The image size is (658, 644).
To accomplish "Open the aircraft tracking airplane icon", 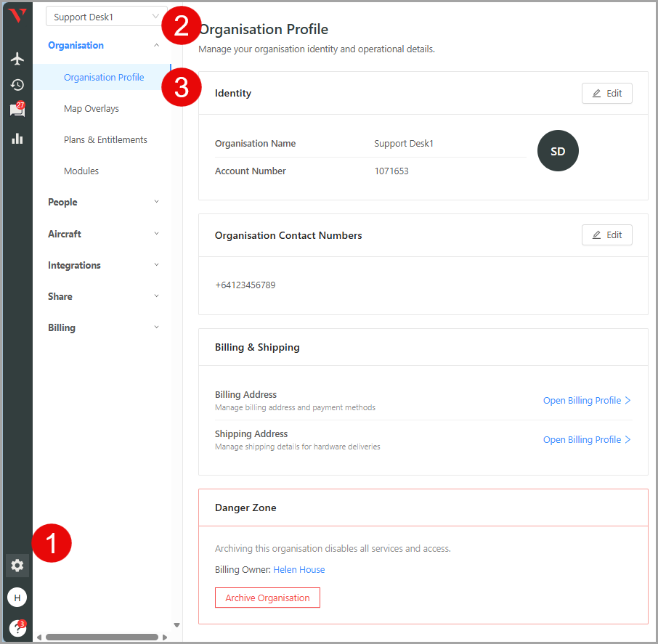I will point(17,59).
